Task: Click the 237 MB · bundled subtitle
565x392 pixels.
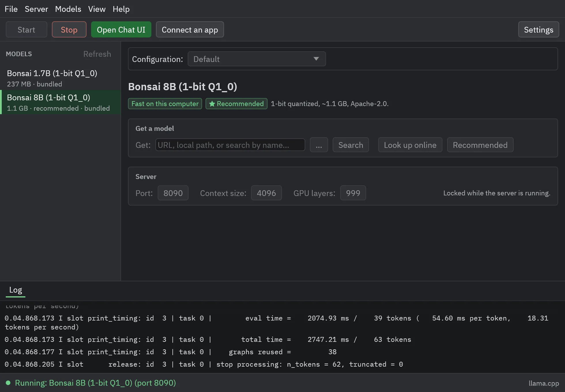Action: pos(34,84)
